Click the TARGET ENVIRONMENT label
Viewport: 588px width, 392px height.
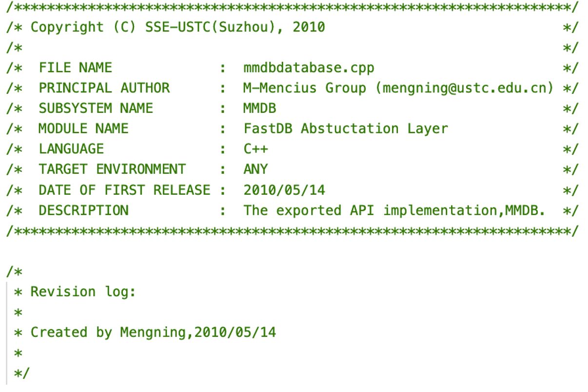coord(112,169)
